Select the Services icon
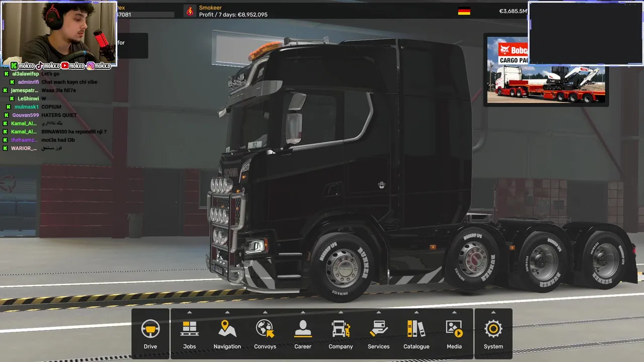 pos(378,329)
